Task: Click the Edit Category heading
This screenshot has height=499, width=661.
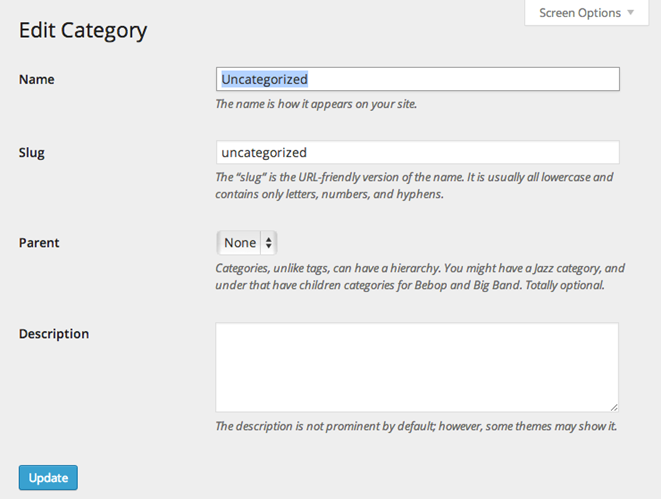Action: pos(83,30)
